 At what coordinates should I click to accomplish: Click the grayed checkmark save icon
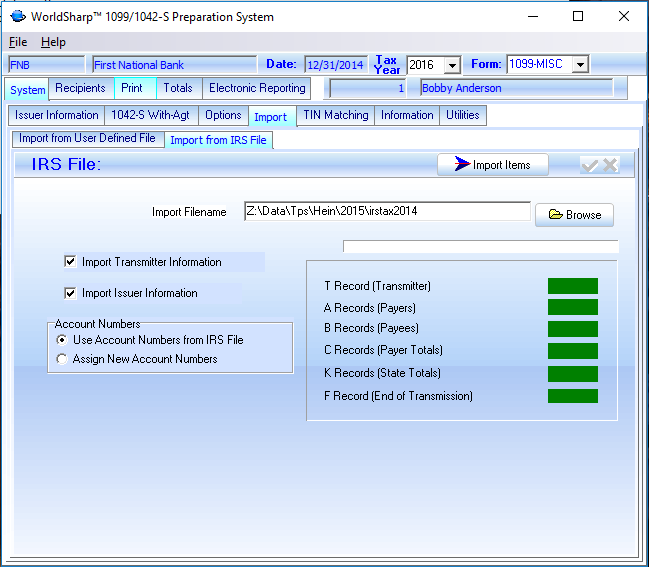[590, 165]
